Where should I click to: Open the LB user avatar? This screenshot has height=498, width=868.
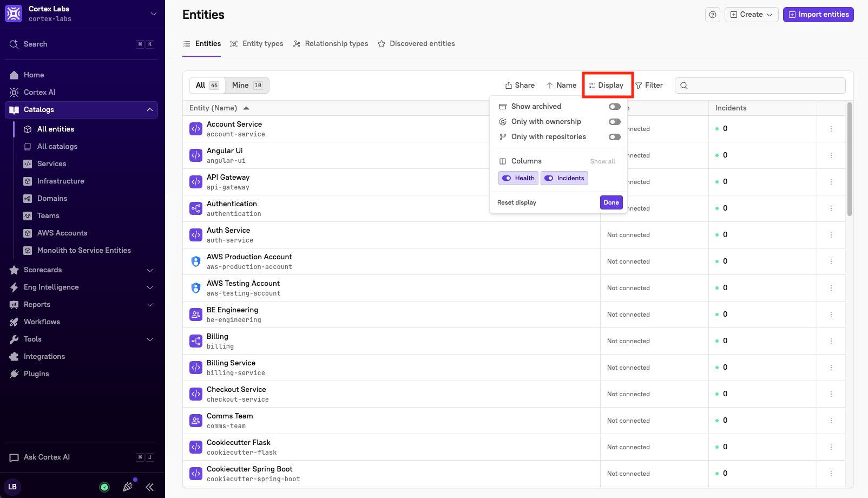coord(12,487)
